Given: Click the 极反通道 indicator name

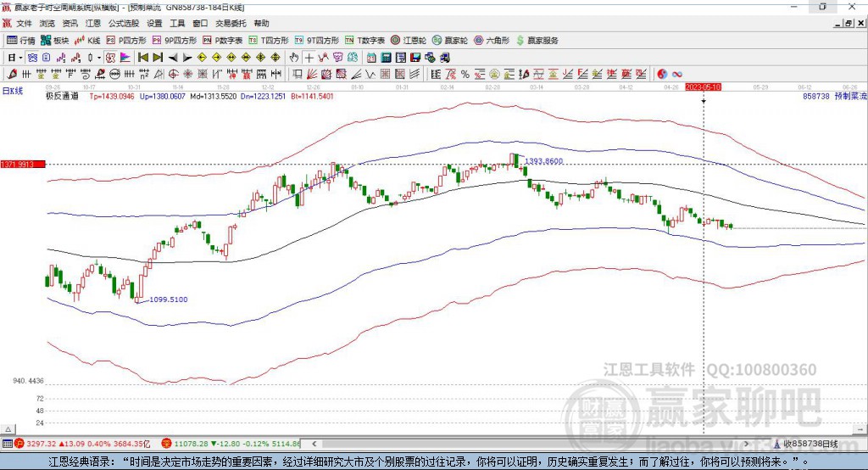Looking at the screenshot, I should point(62,96).
